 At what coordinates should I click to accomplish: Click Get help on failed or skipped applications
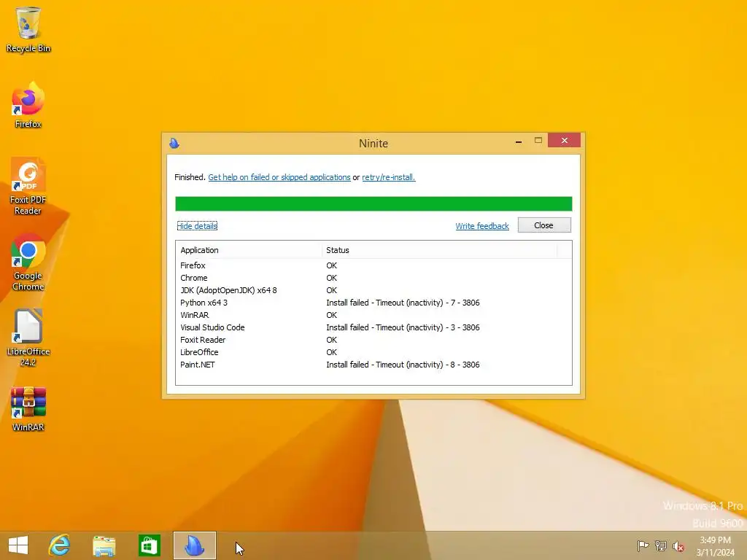pyautogui.click(x=279, y=177)
